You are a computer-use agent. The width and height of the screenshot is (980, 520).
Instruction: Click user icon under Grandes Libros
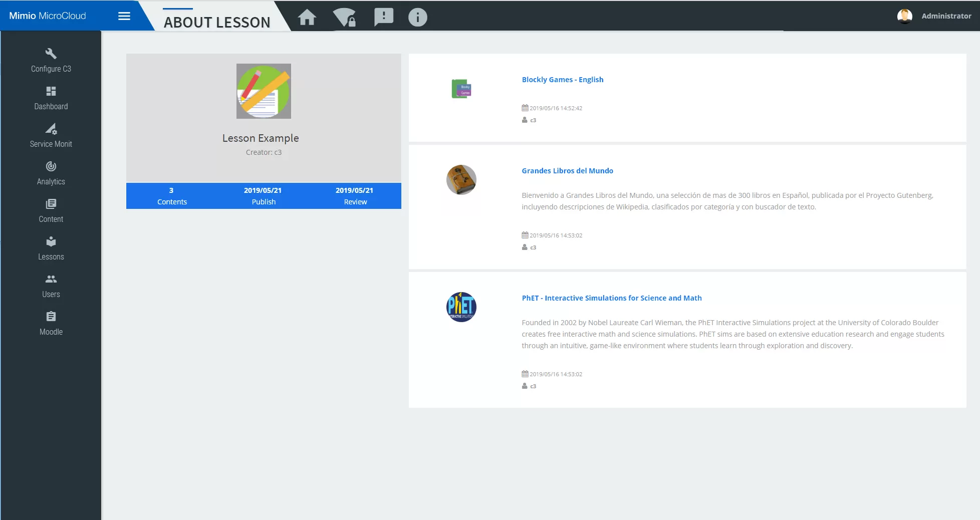pyautogui.click(x=525, y=247)
